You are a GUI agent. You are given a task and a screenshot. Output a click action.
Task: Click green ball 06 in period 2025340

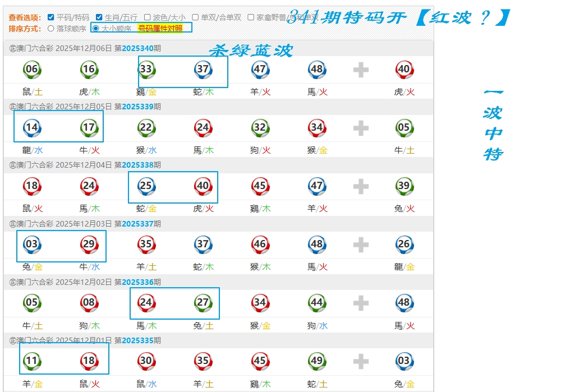(32, 70)
